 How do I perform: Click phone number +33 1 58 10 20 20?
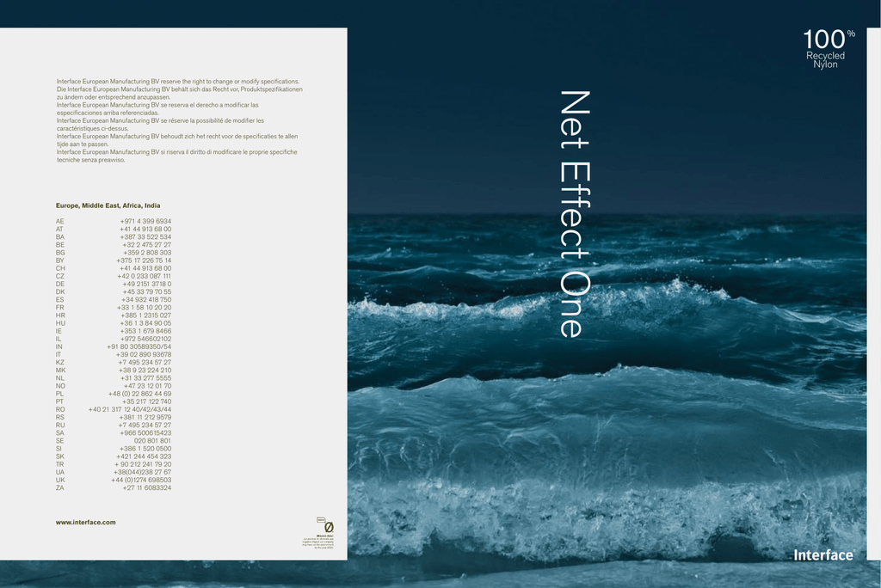(144, 308)
